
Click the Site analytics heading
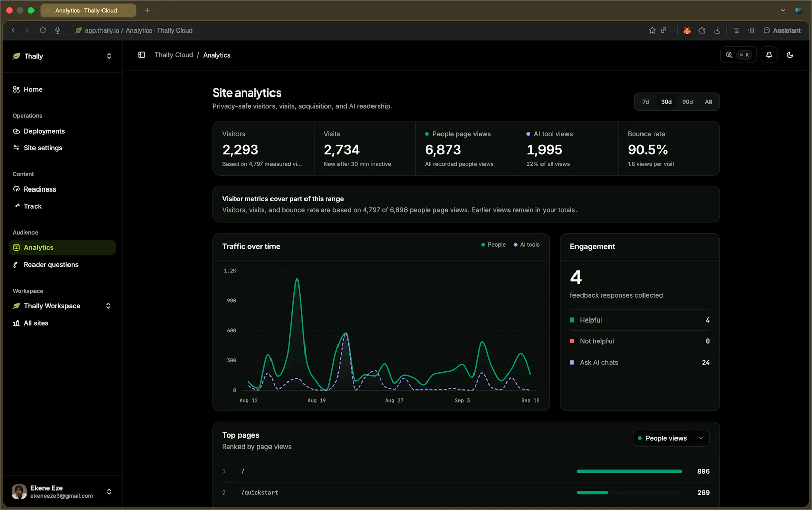[247, 93]
